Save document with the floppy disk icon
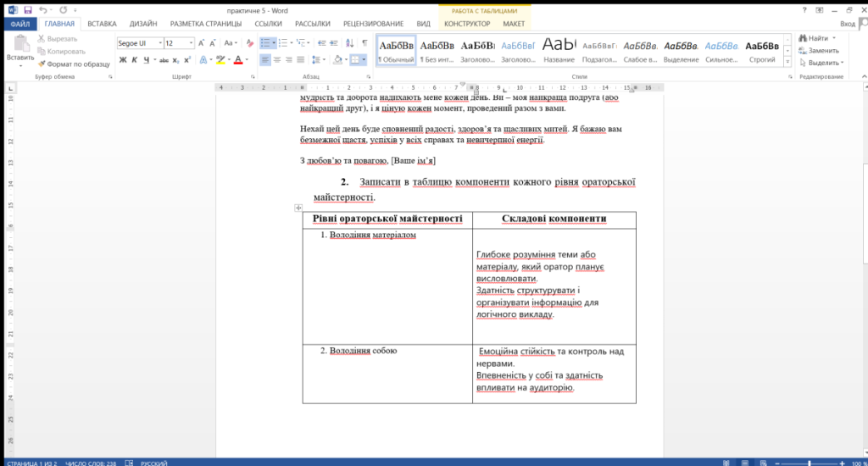 point(28,10)
